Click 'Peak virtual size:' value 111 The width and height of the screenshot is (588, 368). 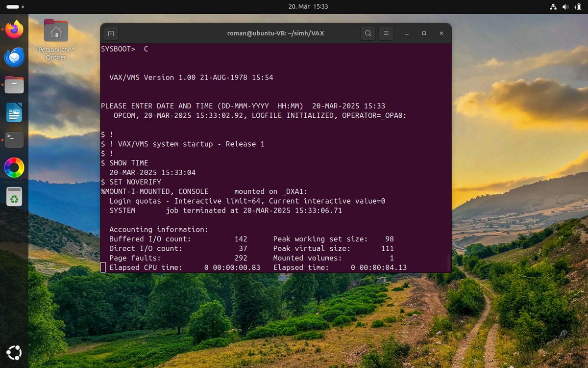[x=388, y=248]
